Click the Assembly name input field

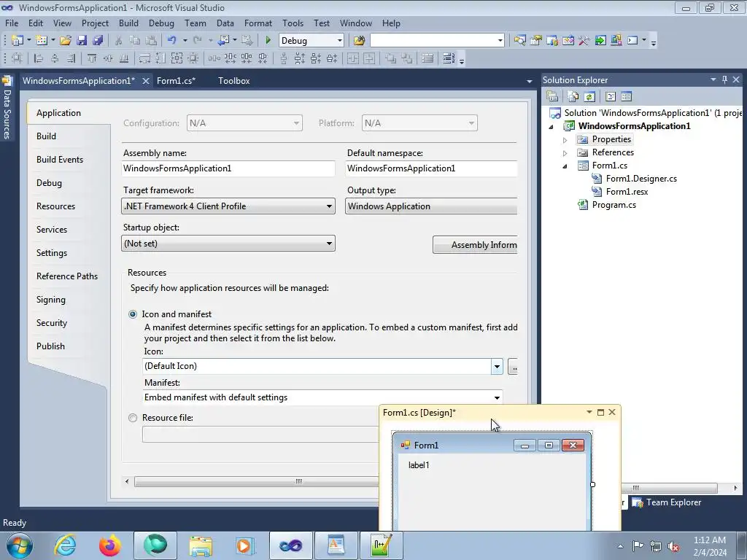[228, 168]
